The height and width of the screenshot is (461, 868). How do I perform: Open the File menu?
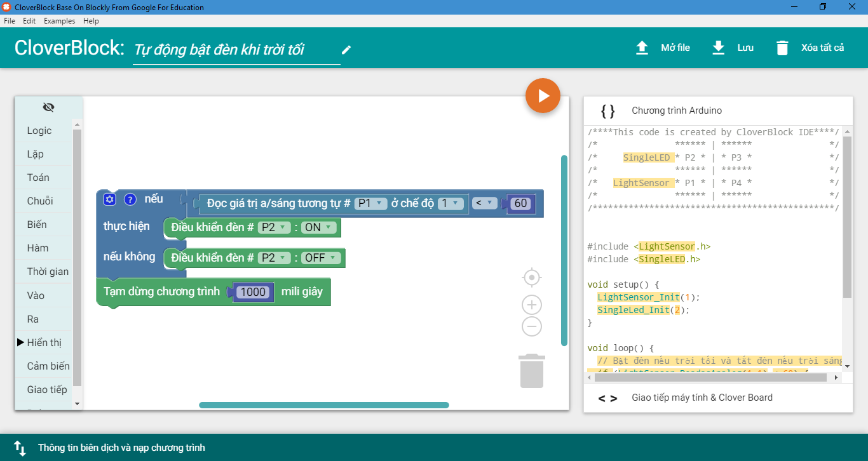click(x=10, y=21)
